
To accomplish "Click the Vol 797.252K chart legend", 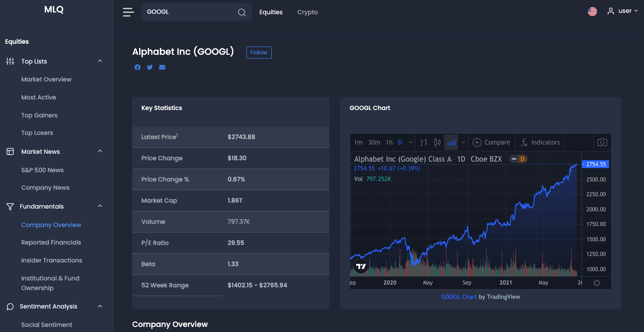I will (x=372, y=179).
